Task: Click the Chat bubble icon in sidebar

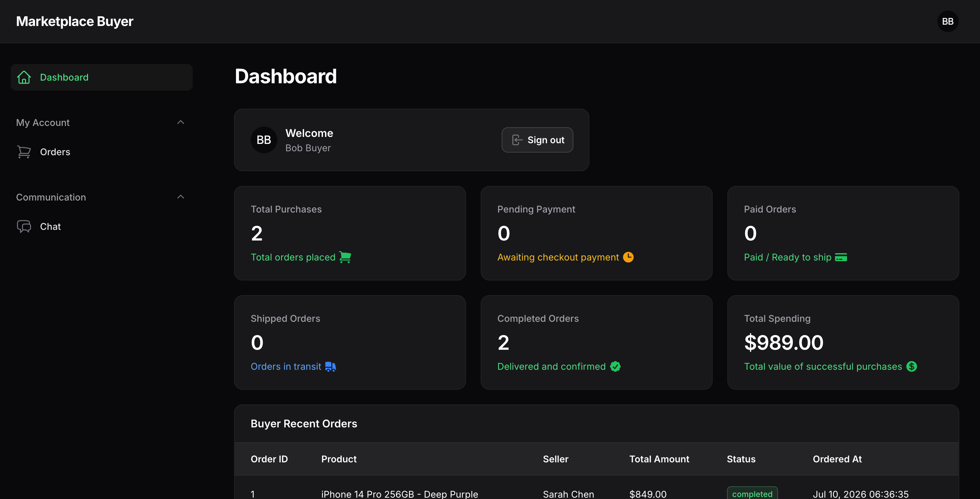Action: (24, 227)
